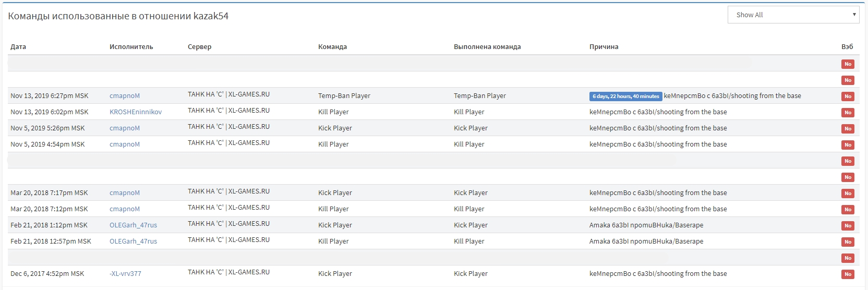This screenshot has height=290, width=868.
Task: Click No badge in Dec 6, 2017 row
Action: (848, 274)
